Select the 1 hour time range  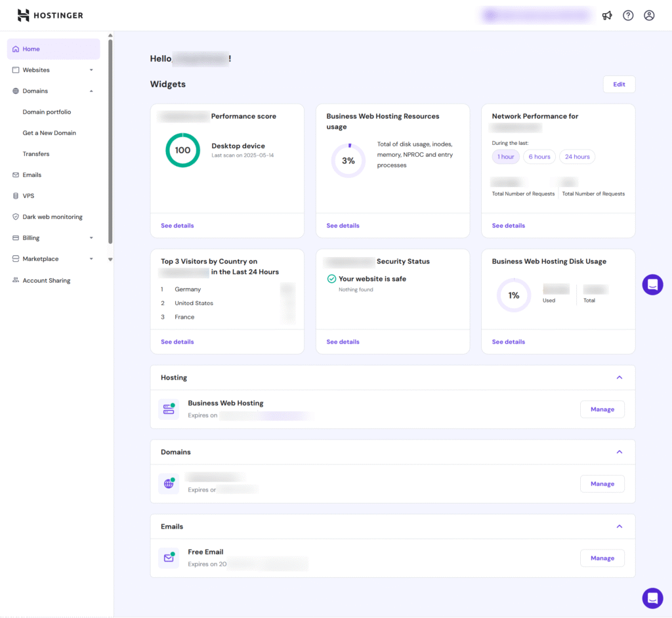pos(506,157)
